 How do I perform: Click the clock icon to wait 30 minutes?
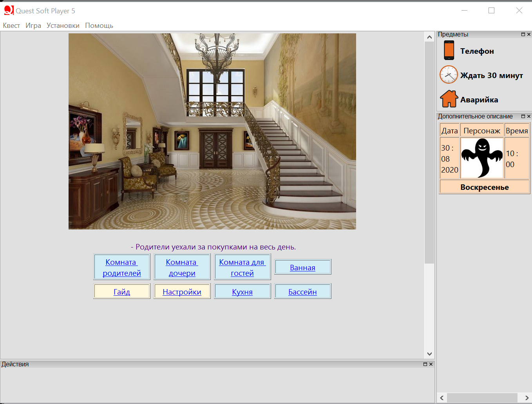[x=449, y=75]
